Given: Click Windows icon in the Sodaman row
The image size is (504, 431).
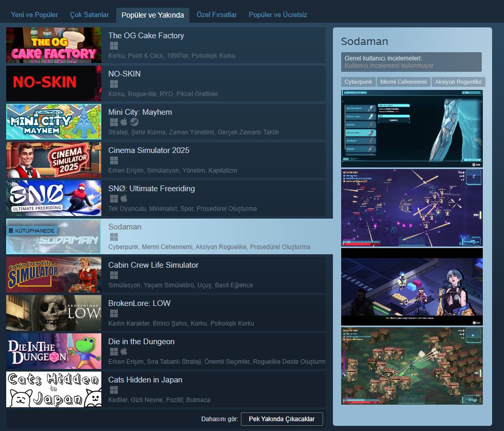Looking at the screenshot, I should click(114, 237).
